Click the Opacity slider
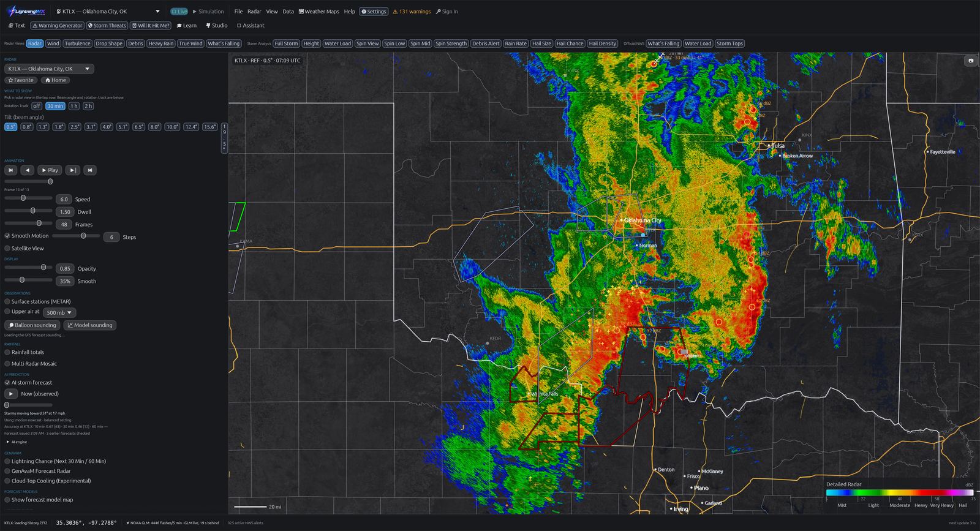980x531 pixels. 28,268
